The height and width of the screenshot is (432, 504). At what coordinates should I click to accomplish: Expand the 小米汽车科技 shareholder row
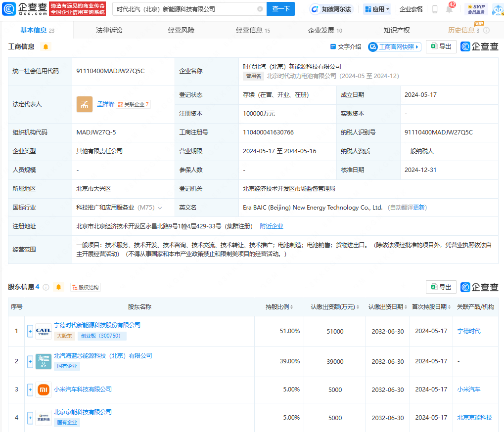tap(30, 389)
